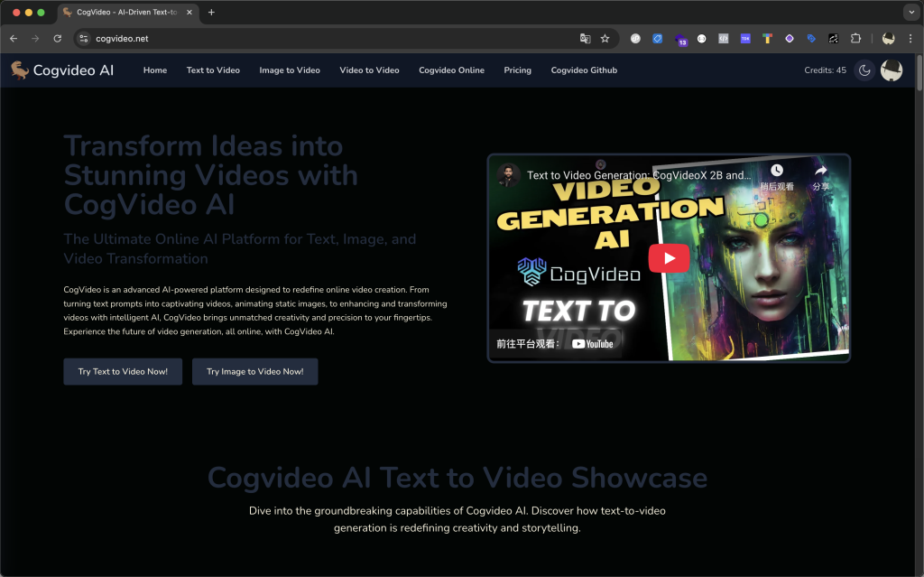Play the YouTube video with the red button
This screenshot has width=924, height=577.
669,258
